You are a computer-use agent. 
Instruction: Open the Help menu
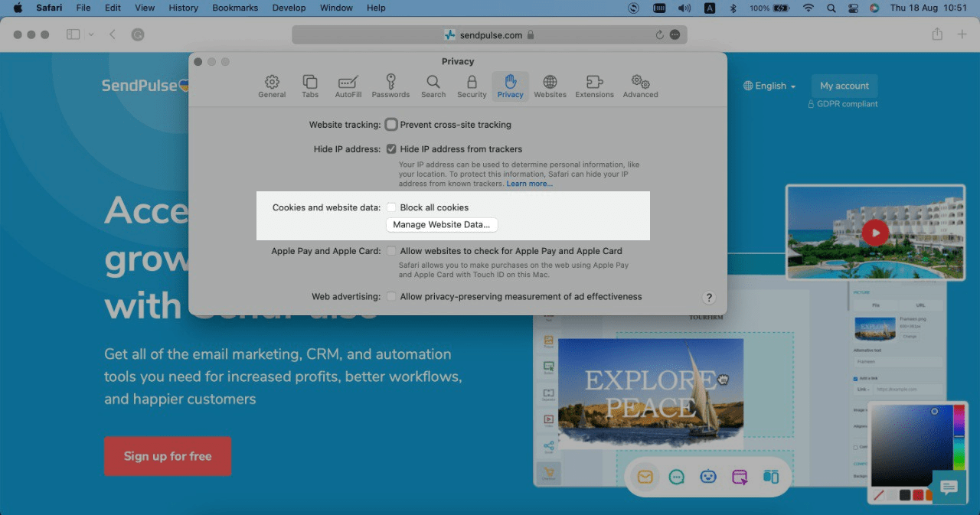pyautogui.click(x=376, y=8)
